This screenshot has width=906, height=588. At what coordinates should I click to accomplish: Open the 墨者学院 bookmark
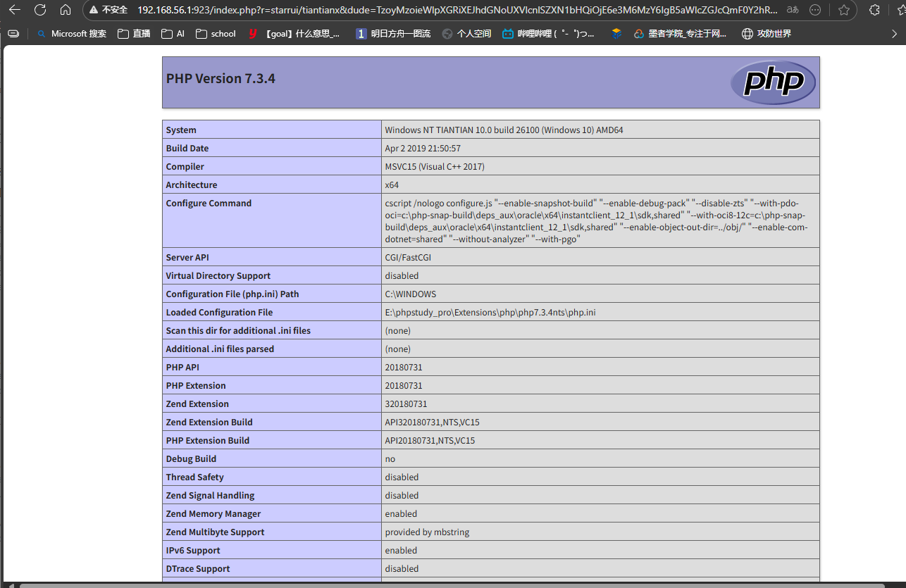point(680,33)
